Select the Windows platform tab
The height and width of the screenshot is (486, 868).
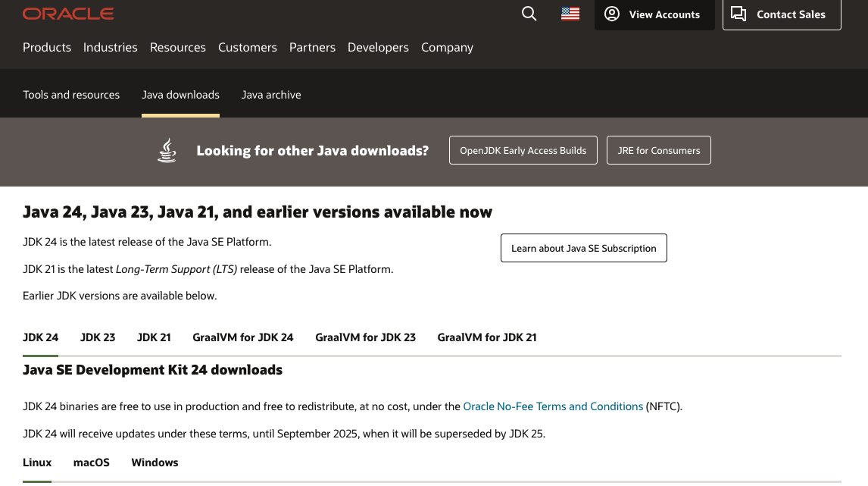click(x=155, y=462)
